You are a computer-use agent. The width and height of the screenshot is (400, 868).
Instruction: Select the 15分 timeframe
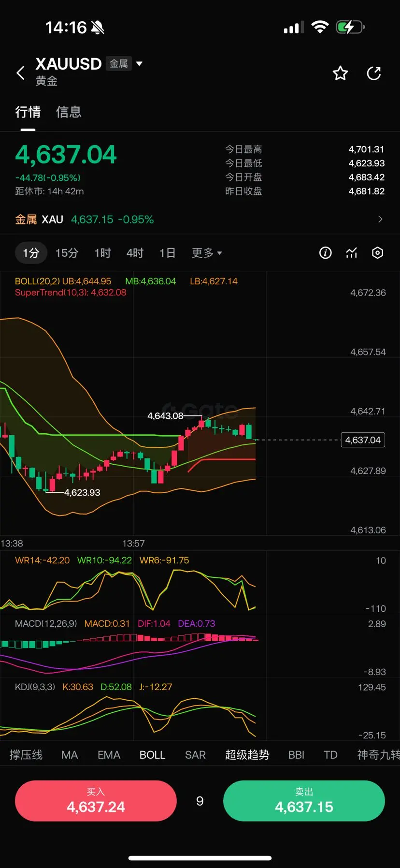67,253
